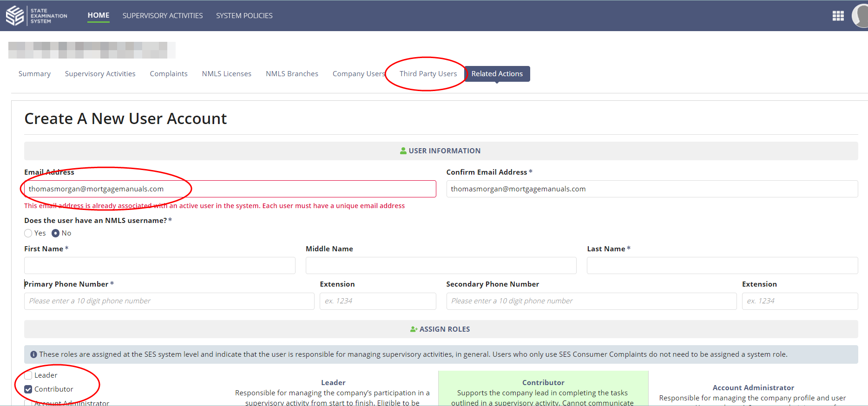Open the apps grid menu icon
This screenshot has width=868, height=406.
[x=838, y=16]
